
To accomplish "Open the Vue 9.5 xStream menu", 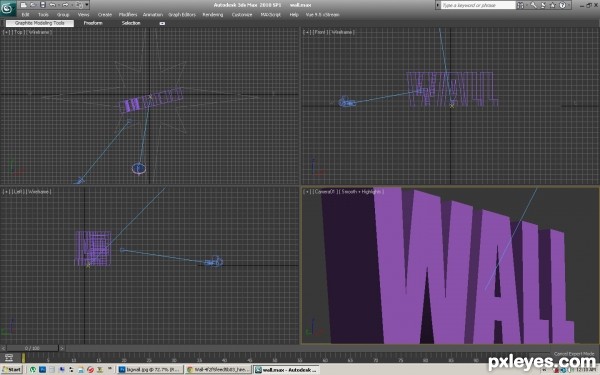I will (x=322, y=15).
